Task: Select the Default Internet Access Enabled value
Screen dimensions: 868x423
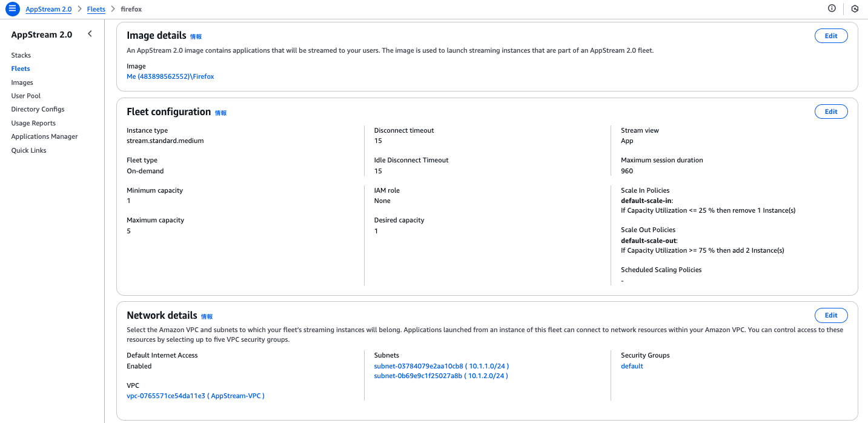Action: tap(139, 366)
